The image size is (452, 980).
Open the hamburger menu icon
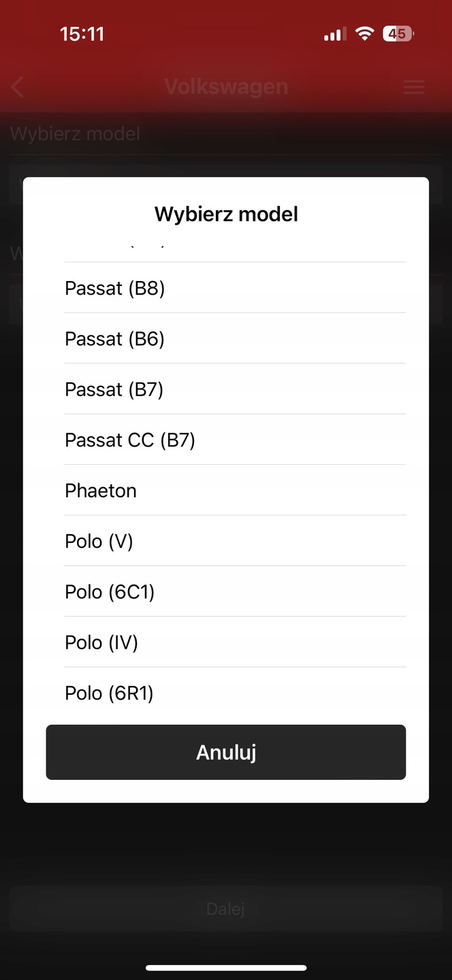point(414,87)
